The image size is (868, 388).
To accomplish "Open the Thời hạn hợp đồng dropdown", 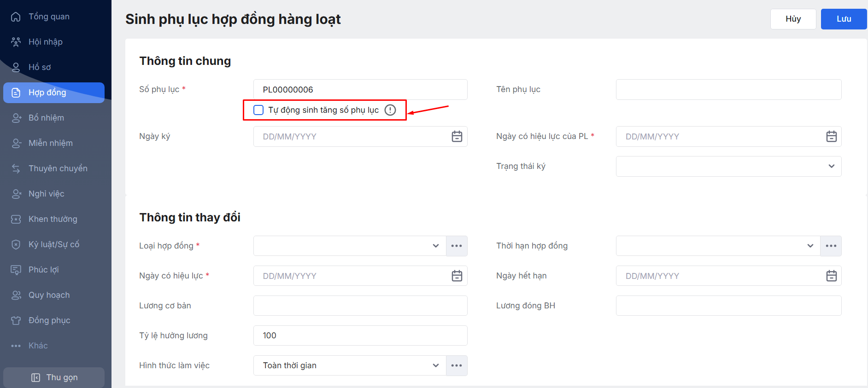I will click(717, 246).
